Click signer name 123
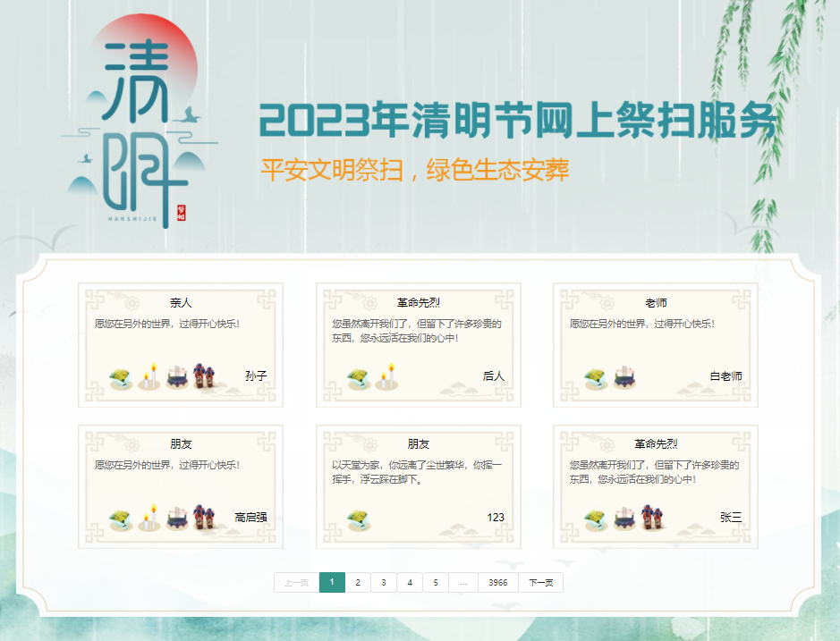This screenshot has height=641, width=840. tap(496, 518)
